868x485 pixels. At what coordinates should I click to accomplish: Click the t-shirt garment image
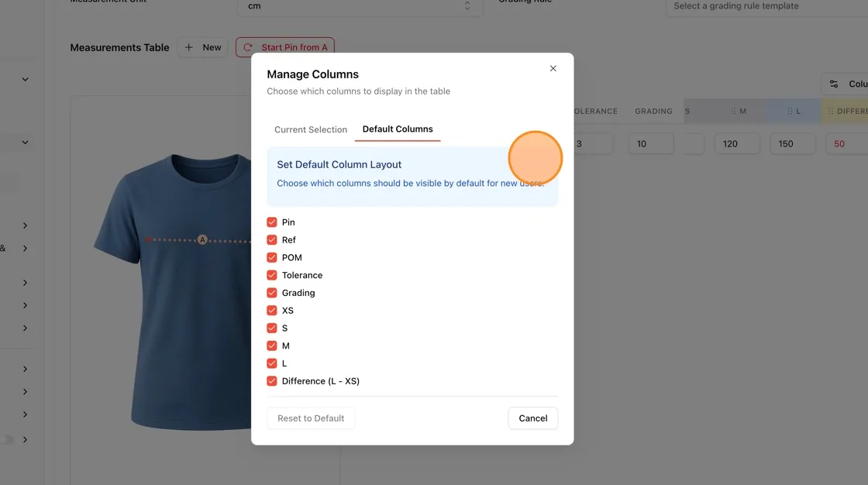172,292
